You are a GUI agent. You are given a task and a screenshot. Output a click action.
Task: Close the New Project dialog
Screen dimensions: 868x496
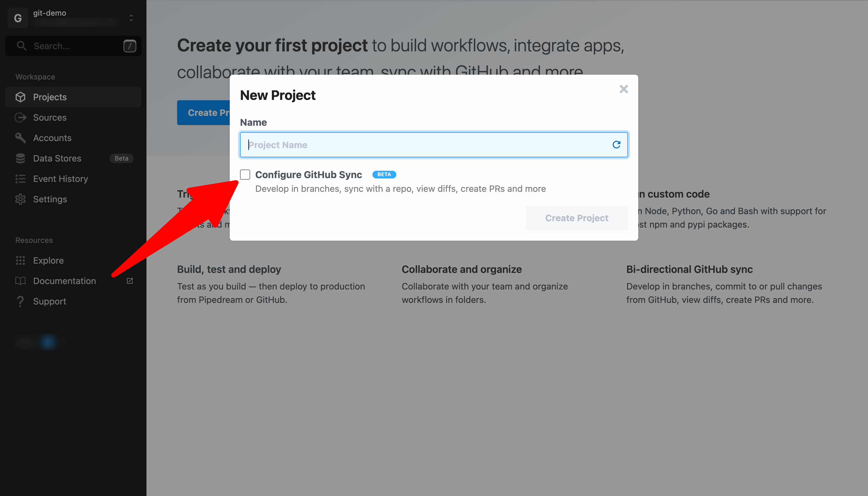click(x=624, y=89)
